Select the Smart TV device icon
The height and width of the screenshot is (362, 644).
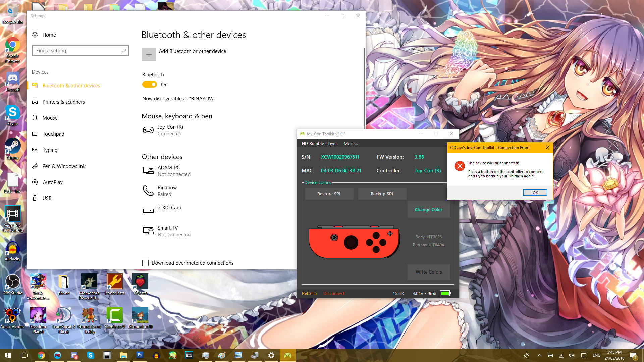[x=148, y=231]
